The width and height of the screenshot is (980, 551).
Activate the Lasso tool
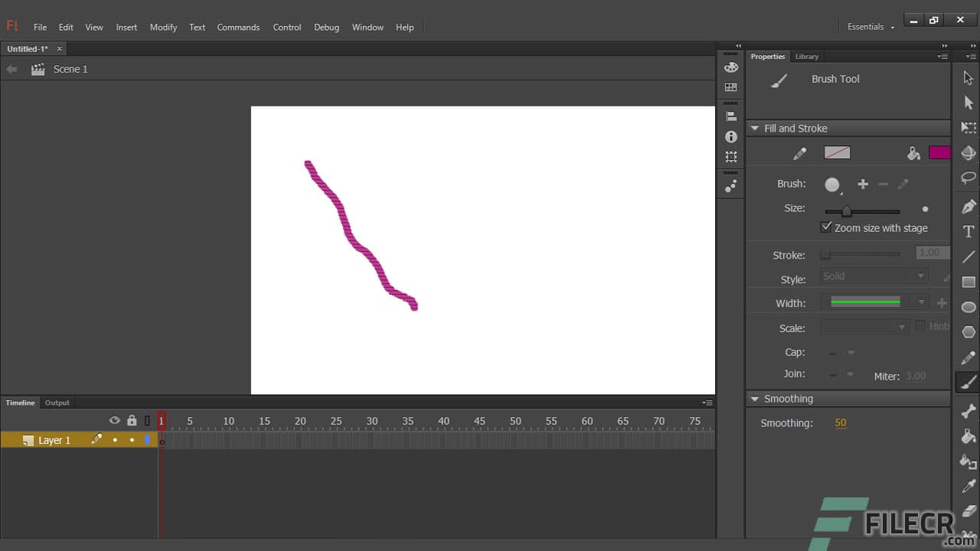968,178
